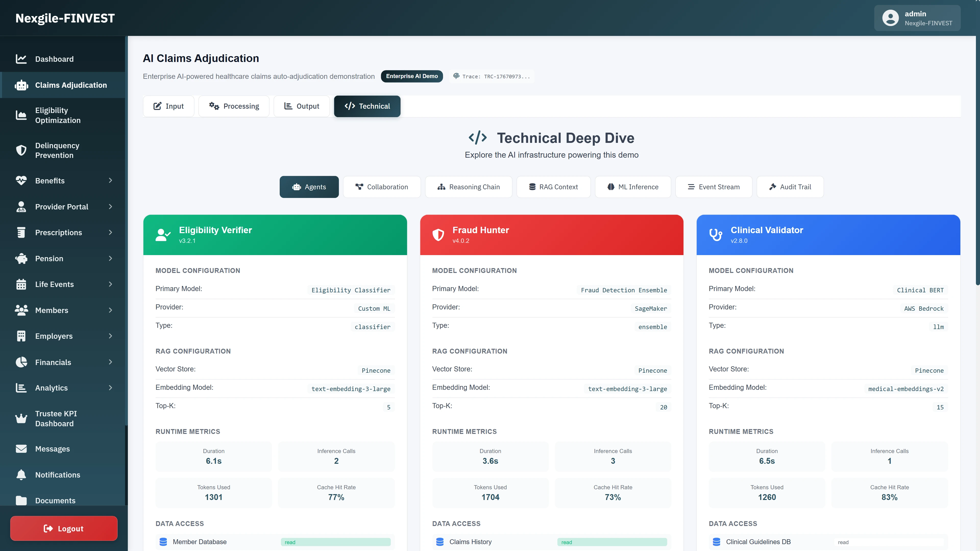Open the Audit Trail sub-tab
The height and width of the screenshot is (551, 980).
pyautogui.click(x=790, y=187)
